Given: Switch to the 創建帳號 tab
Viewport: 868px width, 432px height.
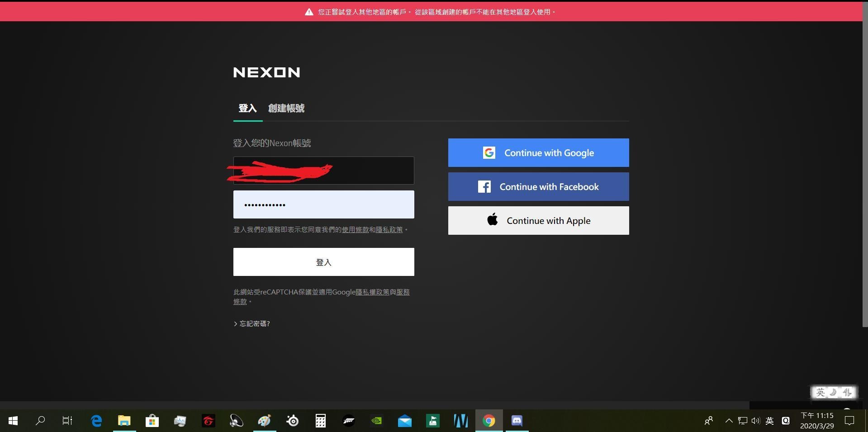Looking at the screenshot, I should pyautogui.click(x=286, y=108).
